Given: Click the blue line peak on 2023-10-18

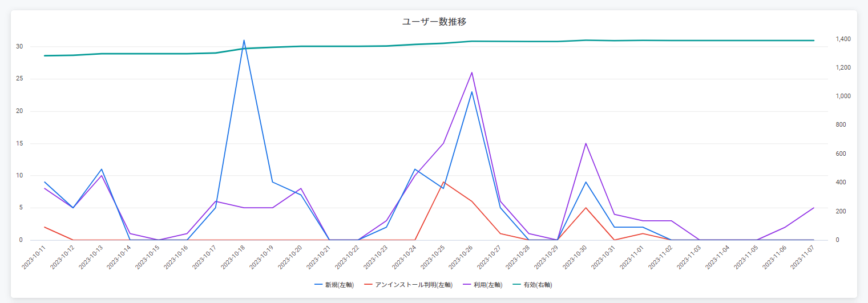Looking at the screenshot, I should (244, 41).
